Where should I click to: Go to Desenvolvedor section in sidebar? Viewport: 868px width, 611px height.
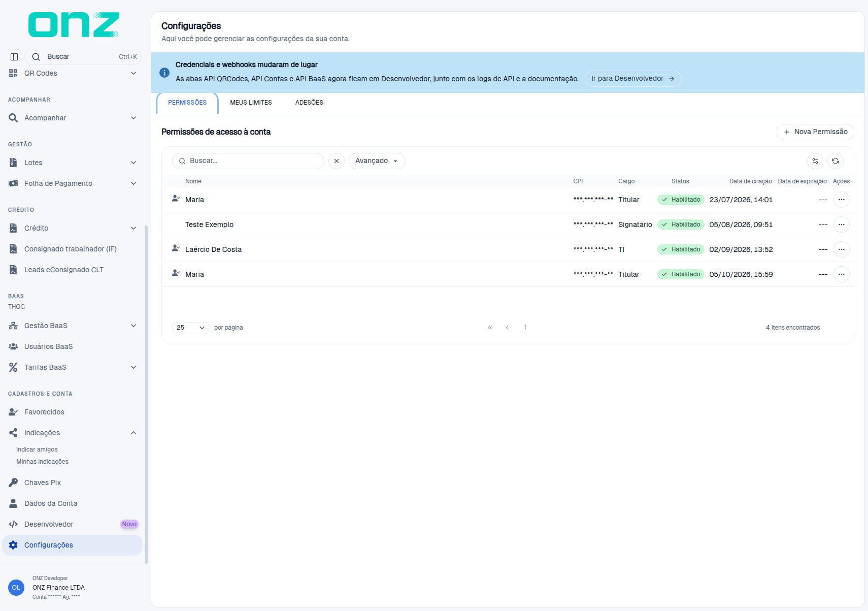[72, 524]
